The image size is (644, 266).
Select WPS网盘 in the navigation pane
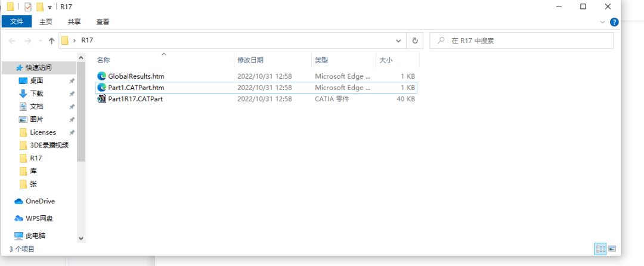39,218
